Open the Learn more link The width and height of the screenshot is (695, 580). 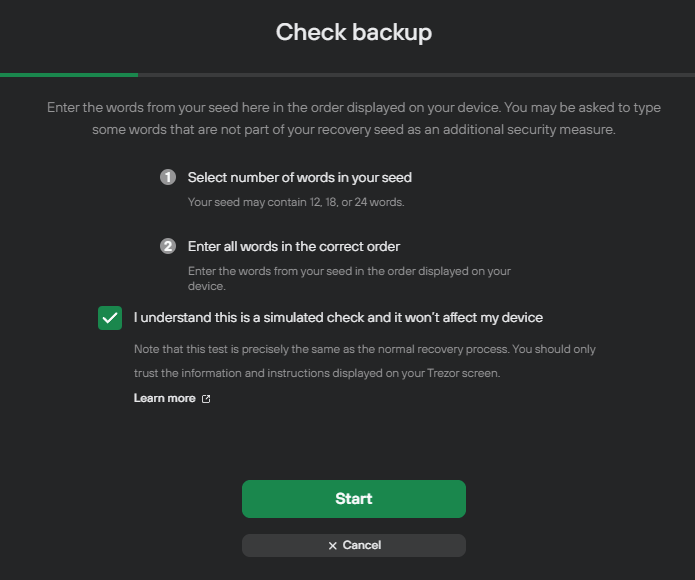click(164, 398)
